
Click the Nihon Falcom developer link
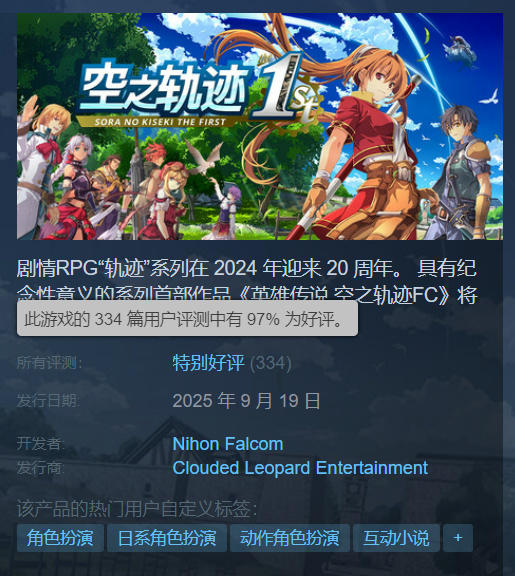point(228,444)
